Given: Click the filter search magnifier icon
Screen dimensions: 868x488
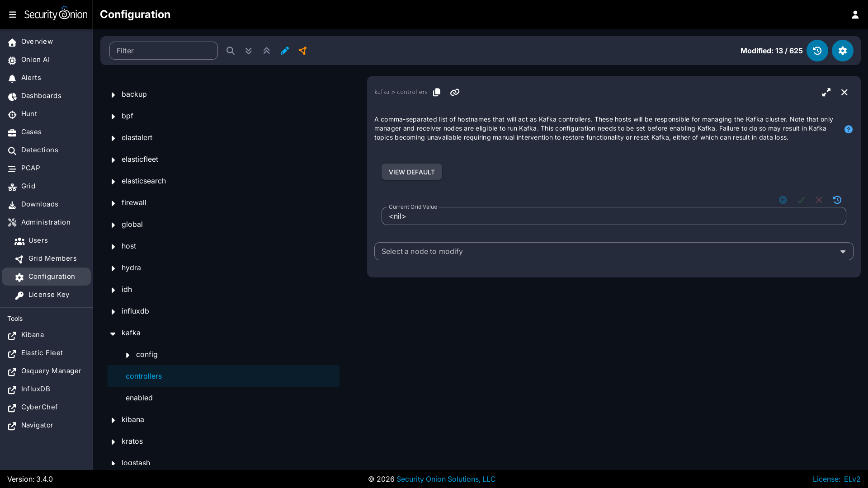Looking at the screenshot, I should [231, 51].
